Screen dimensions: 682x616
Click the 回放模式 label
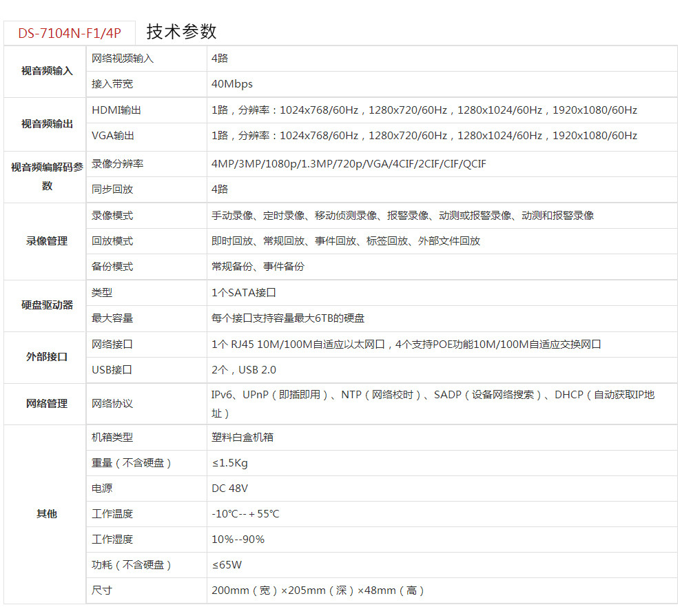click(112, 241)
